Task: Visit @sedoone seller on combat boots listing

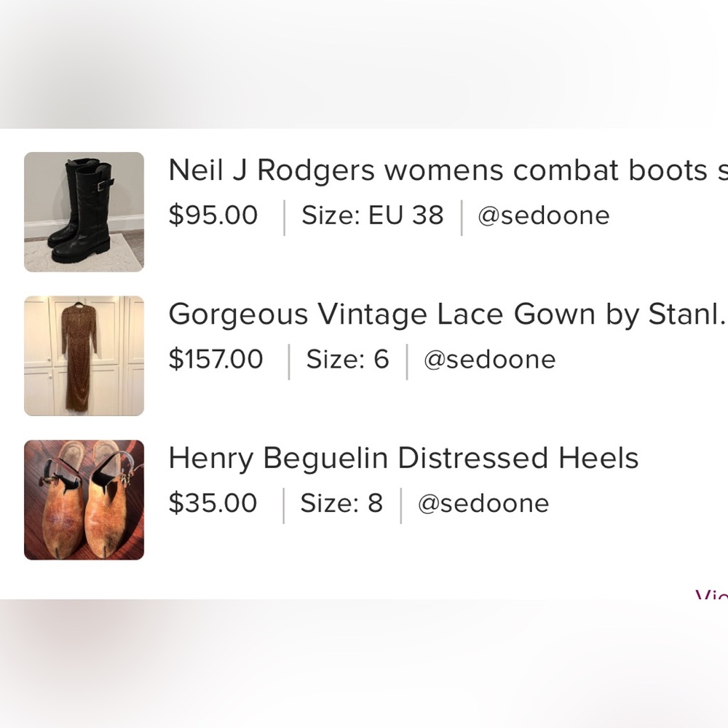Action: pos(543,215)
